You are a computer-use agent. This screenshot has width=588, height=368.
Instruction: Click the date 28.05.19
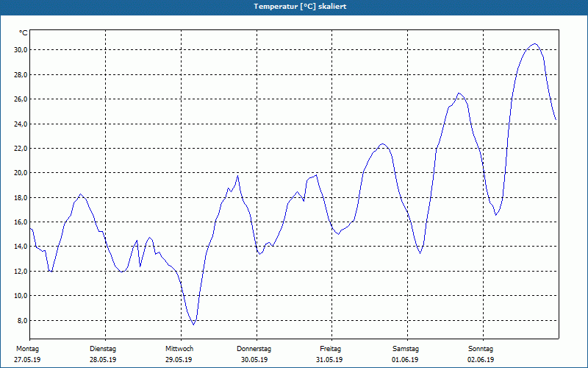point(103,360)
